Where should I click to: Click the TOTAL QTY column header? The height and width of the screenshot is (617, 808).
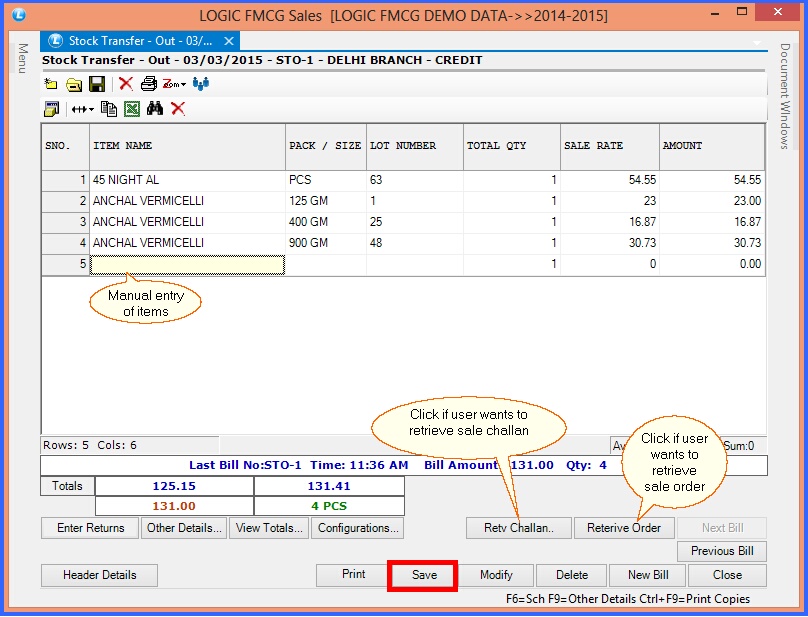[512, 146]
